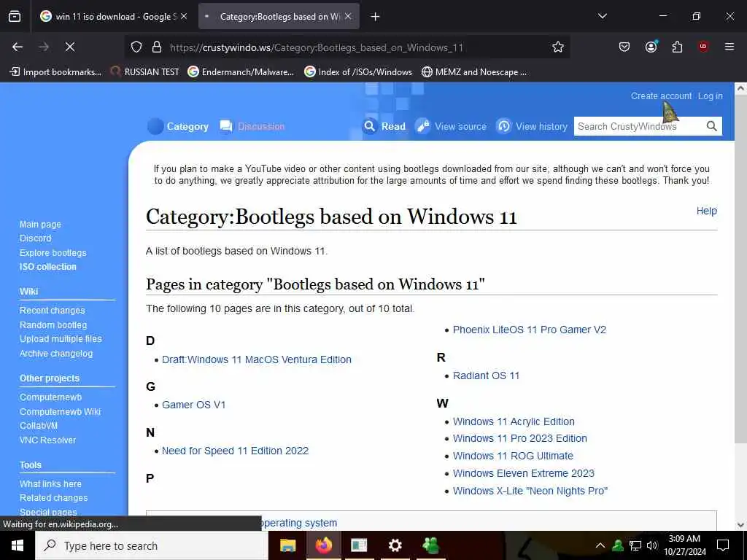The height and width of the screenshot is (560, 747).
Task: Open the Extensions puzzle icon
Action: [x=677, y=47]
